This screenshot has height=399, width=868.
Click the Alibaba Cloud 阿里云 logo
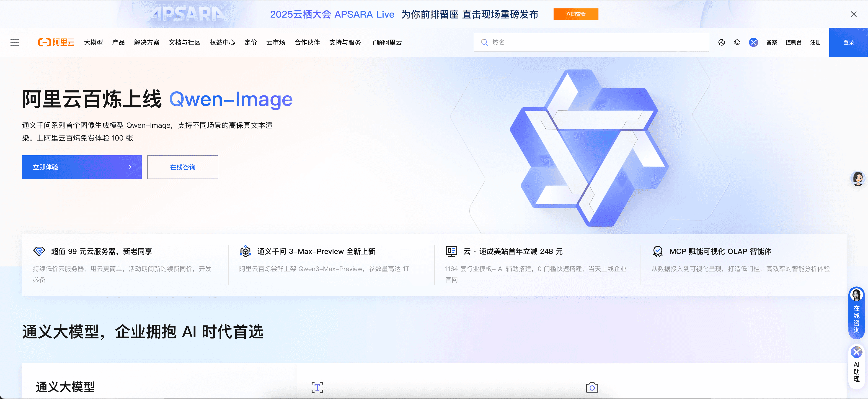pyautogui.click(x=56, y=42)
